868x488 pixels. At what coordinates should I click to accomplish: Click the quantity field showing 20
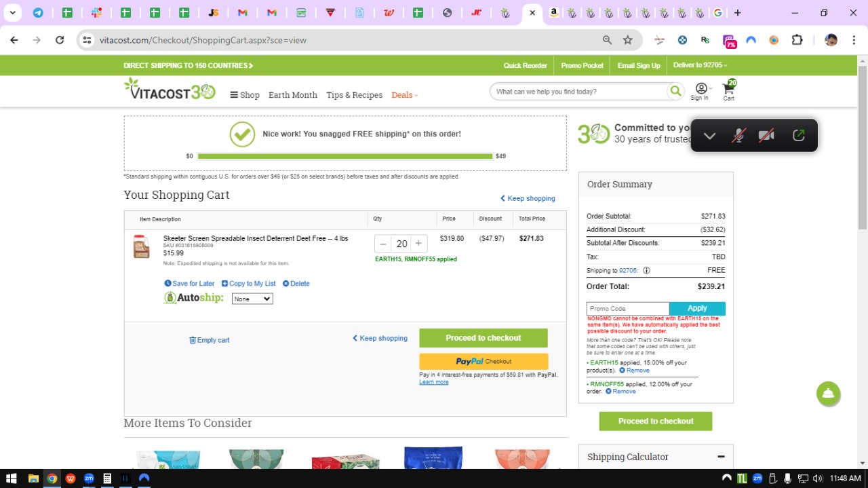pyautogui.click(x=402, y=244)
